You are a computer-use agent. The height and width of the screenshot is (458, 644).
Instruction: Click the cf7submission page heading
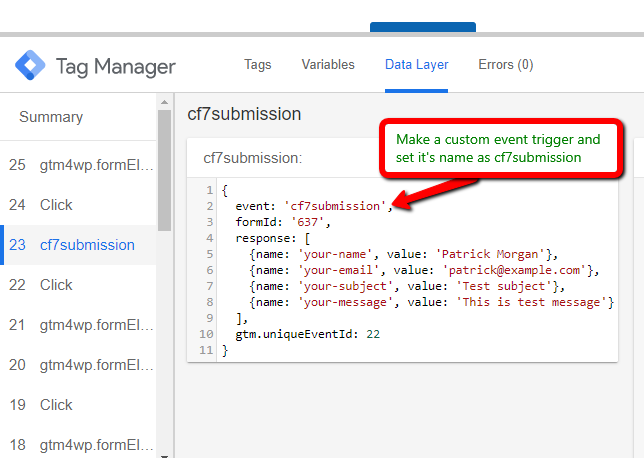point(244,114)
